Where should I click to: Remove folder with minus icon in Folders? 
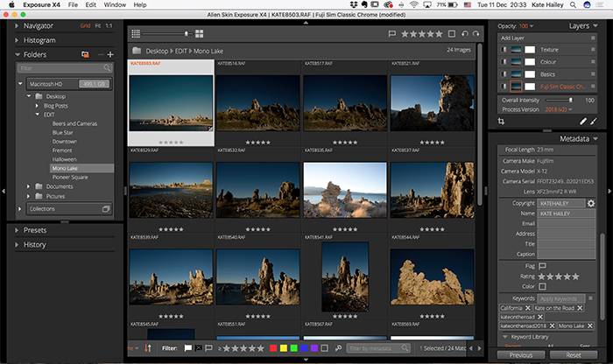(101, 54)
